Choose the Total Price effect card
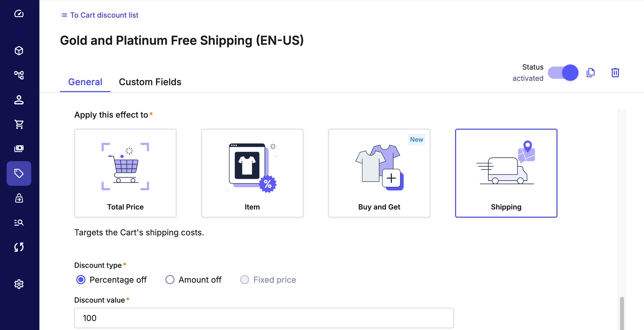Screen dimensions: 644x330 tap(125, 173)
